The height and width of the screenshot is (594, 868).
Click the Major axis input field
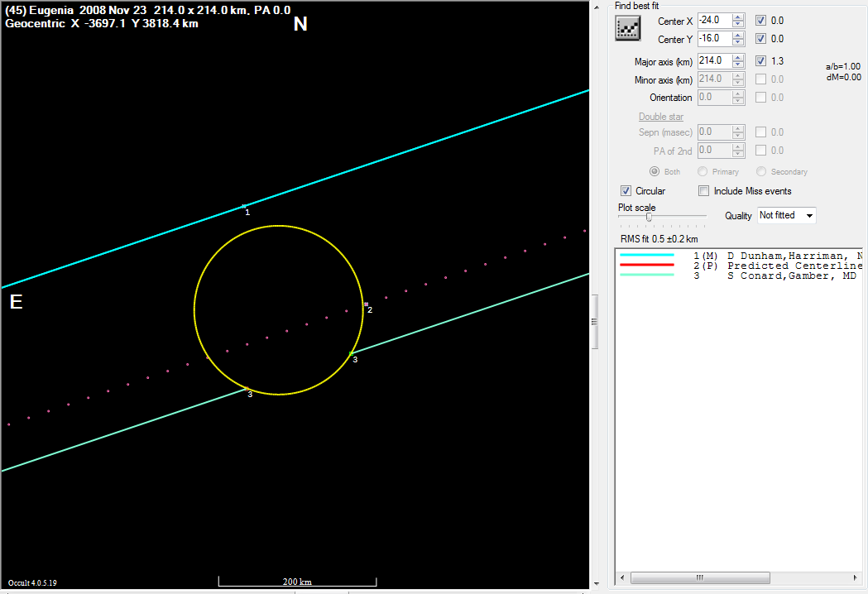click(714, 60)
